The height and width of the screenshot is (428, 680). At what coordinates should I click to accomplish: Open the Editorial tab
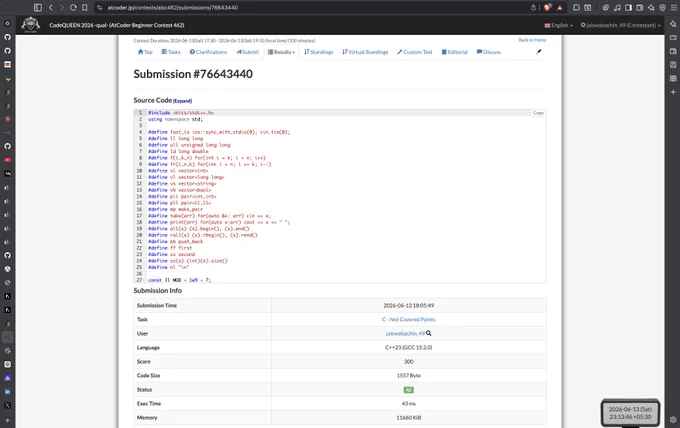tap(454, 52)
